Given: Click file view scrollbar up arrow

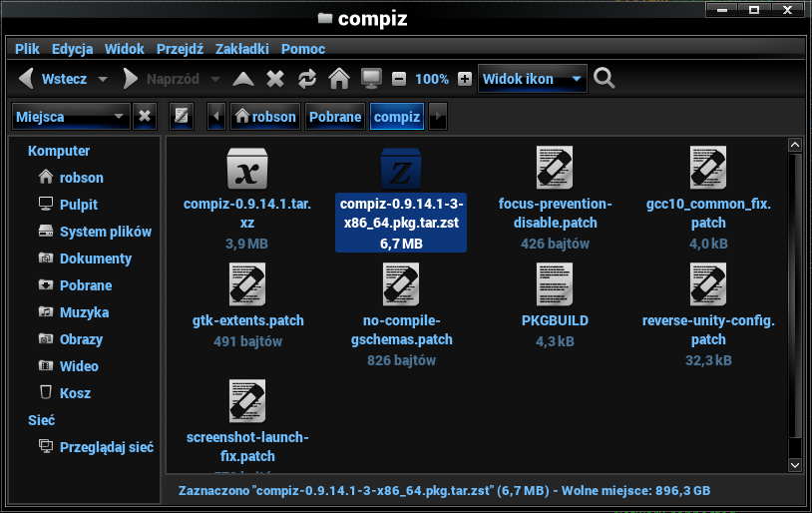Looking at the screenshot, I should (x=795, y=145).
